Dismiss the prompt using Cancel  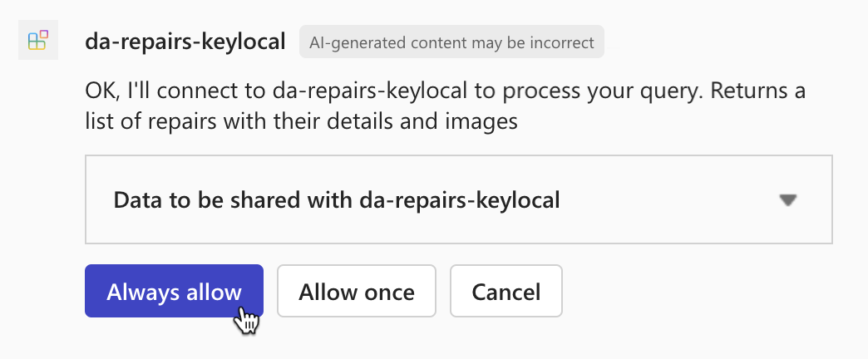(x=506, y=292)
